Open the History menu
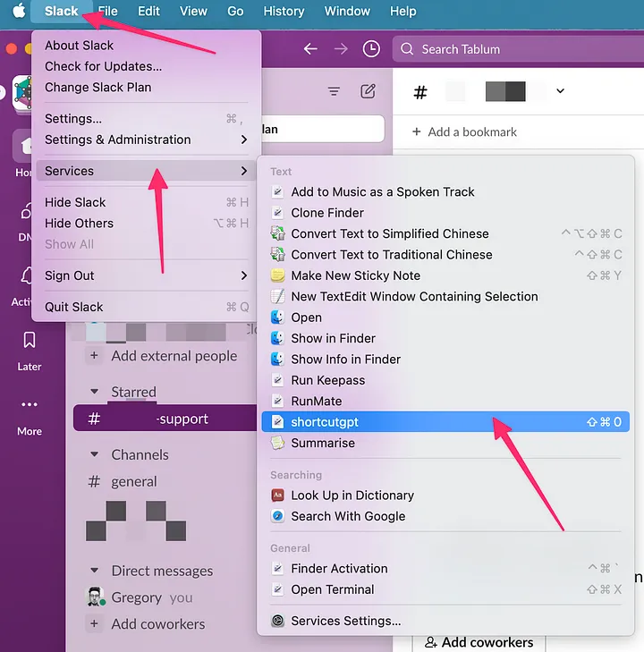 click(284, 11)
